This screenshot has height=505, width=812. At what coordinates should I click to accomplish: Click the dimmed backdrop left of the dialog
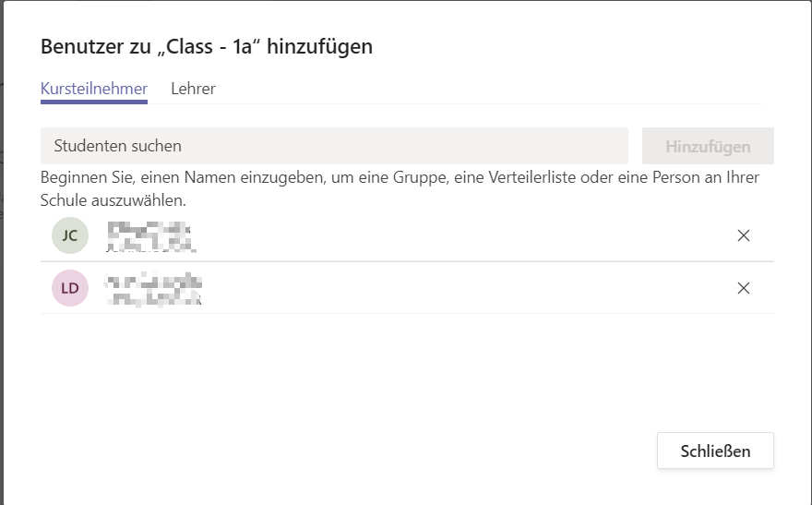point(2,277)
